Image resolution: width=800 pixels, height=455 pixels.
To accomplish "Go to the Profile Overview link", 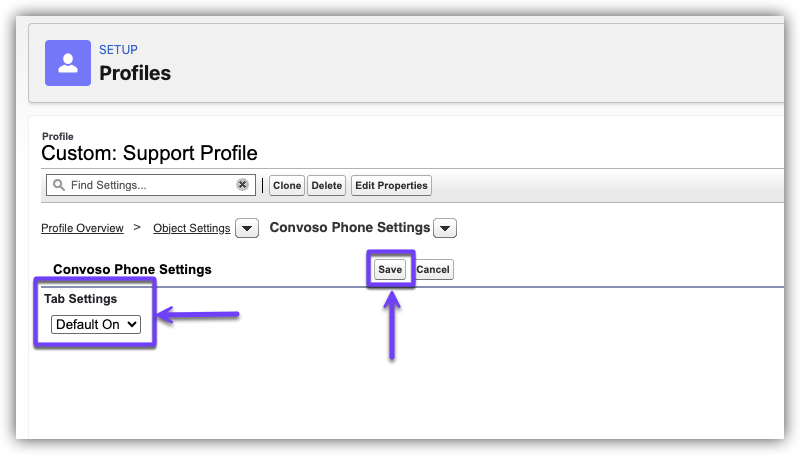I will pyautogui.click(x=82, y=228).
